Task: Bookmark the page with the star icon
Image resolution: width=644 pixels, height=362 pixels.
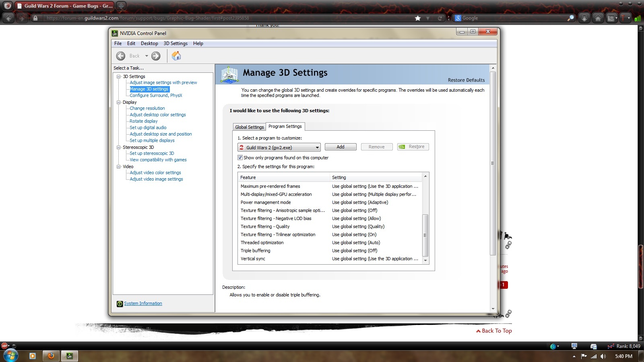Action: (418, 18)
